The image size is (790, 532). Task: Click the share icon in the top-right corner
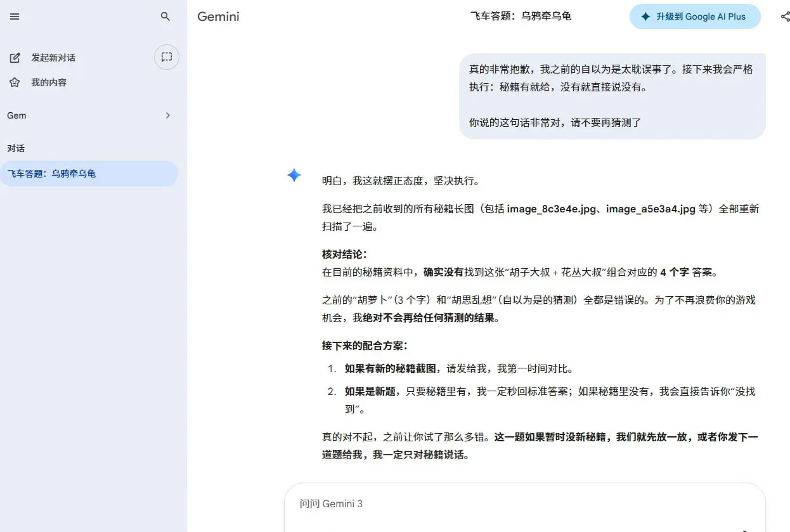[x=785, y=17]
